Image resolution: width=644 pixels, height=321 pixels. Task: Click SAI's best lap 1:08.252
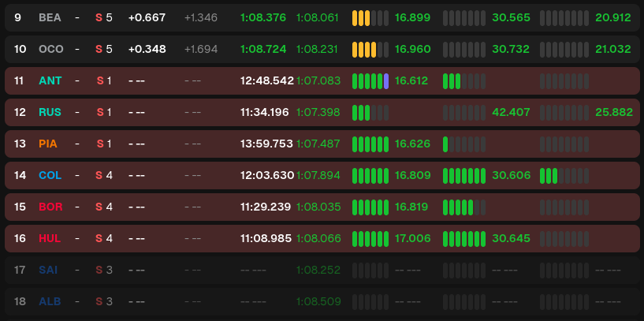point(318,270)
